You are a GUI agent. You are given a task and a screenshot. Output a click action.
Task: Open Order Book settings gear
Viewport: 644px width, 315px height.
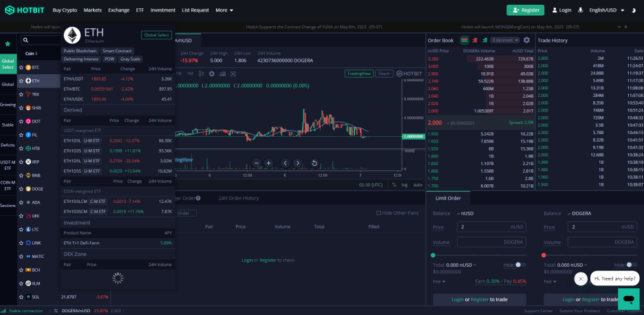pyautogui.click(x=526, y=41)
